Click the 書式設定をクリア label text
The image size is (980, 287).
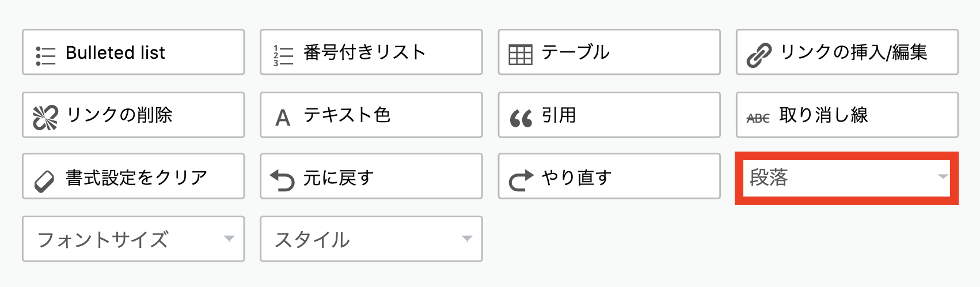(x=136, y=178)
